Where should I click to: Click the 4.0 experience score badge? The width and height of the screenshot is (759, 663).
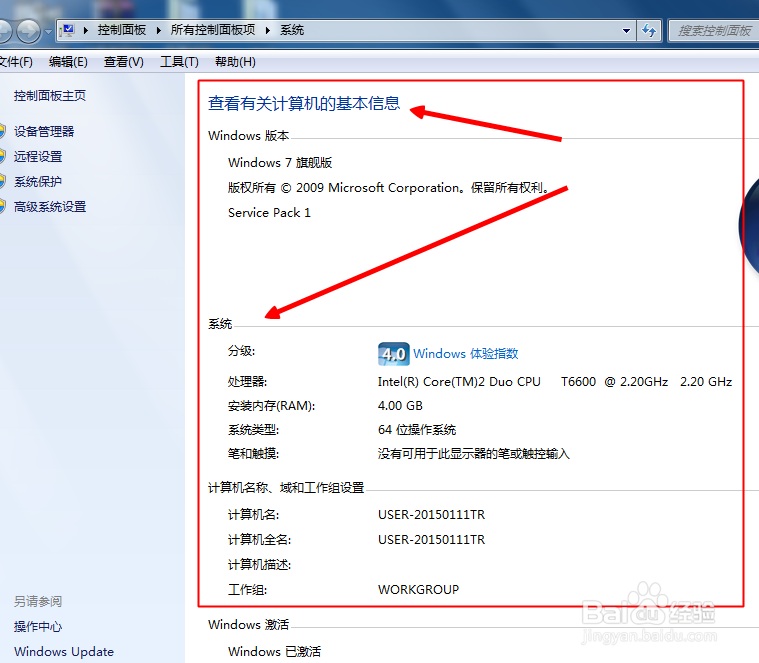click(394, 354)
